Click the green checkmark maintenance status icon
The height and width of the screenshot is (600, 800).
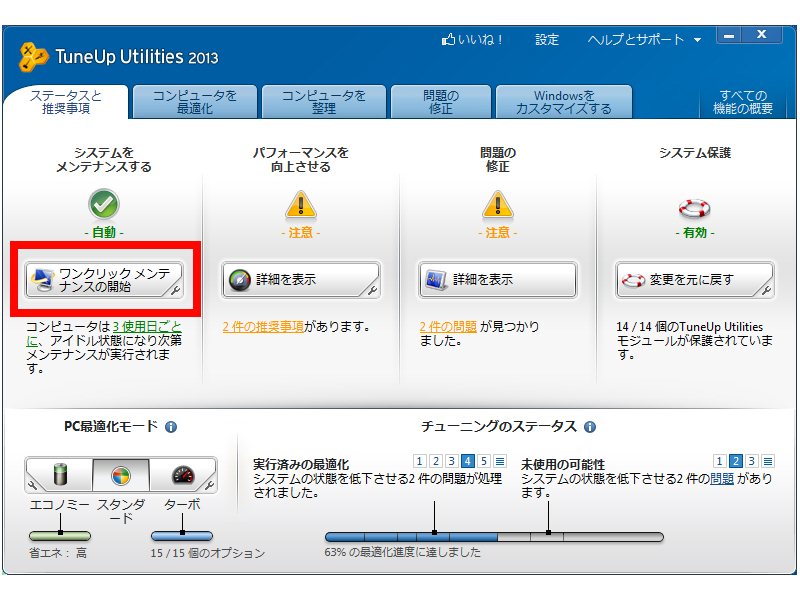pyautogui.click(x=104, y=206)
